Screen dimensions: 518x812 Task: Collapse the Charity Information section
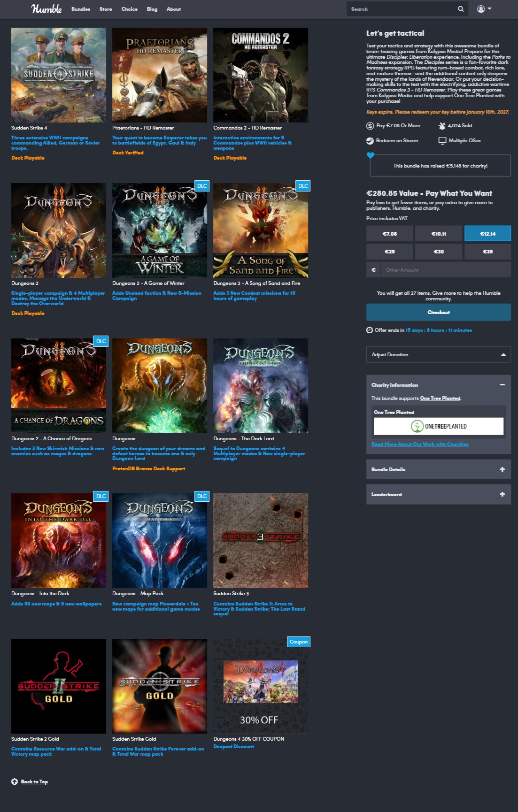(502, 385)
